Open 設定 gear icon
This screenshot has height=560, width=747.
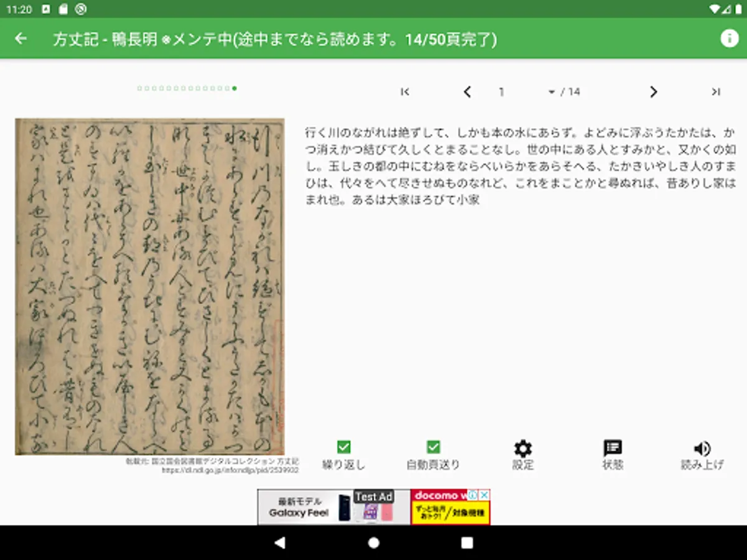523,448
